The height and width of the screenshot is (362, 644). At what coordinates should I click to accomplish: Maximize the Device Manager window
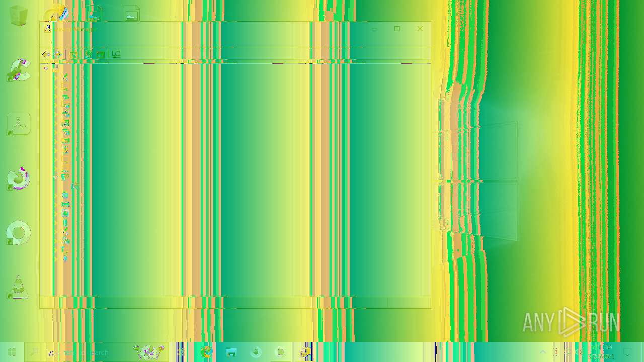click(x=397, y=29)
